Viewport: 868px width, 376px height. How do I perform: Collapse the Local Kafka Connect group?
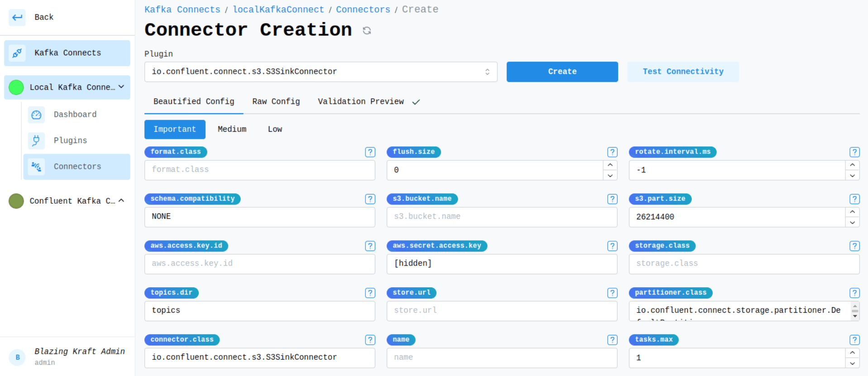tap(121, 87)
